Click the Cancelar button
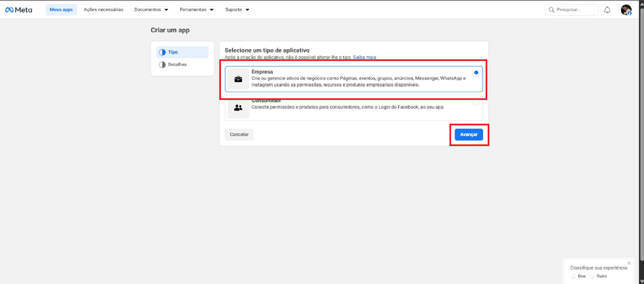Screen dimensions: 644x284 (239, 135)
